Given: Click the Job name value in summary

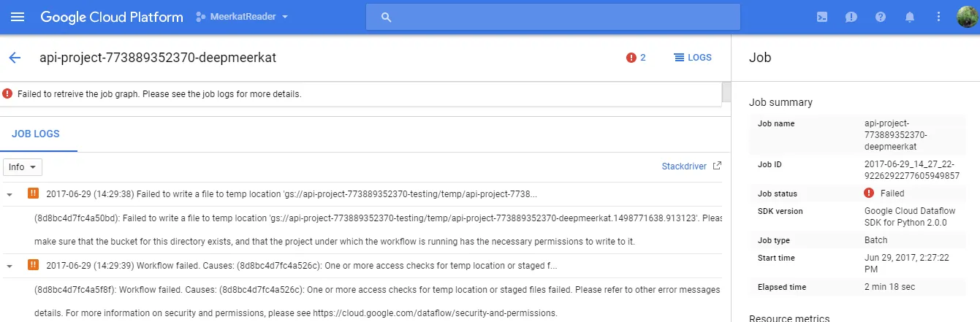Looking at the screenshot, I should (895, 135).
